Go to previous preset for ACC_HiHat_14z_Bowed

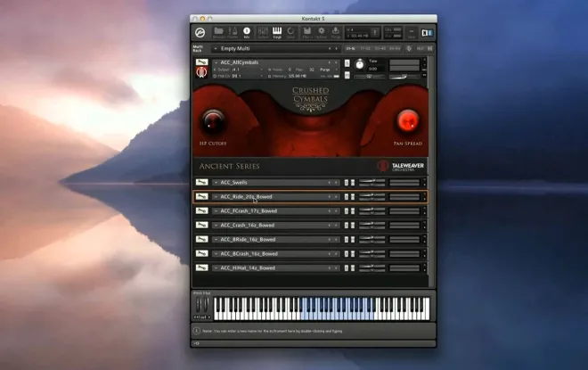click(330, 268)
